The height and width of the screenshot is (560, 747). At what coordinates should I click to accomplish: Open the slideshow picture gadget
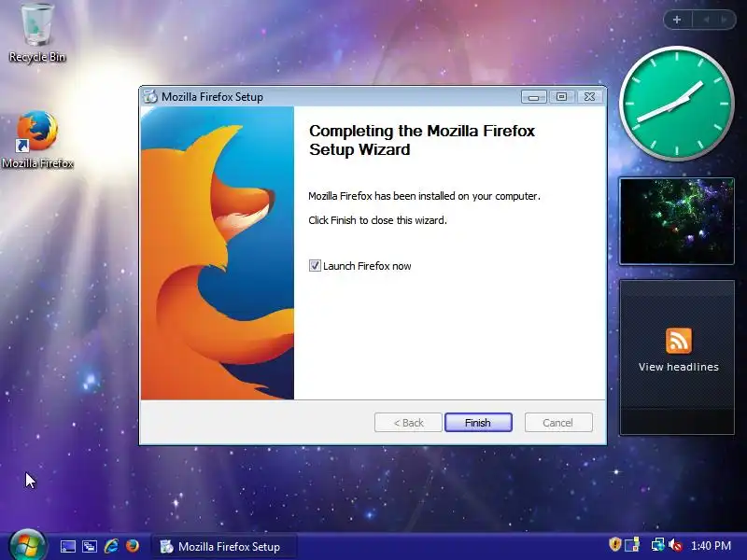(x=677, y=221)
